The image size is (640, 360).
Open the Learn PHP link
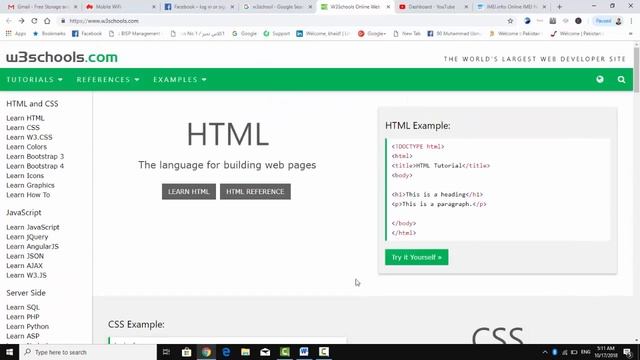[x=22, y=317]
